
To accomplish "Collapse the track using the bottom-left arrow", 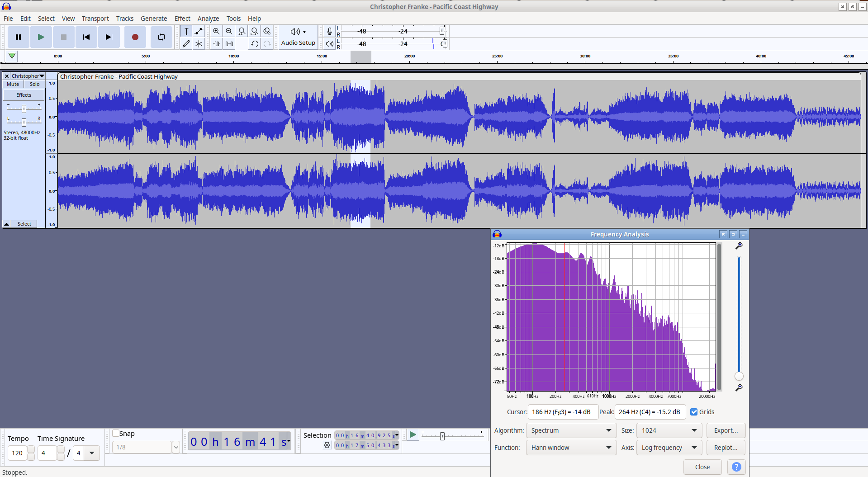I will coord(7,224).
